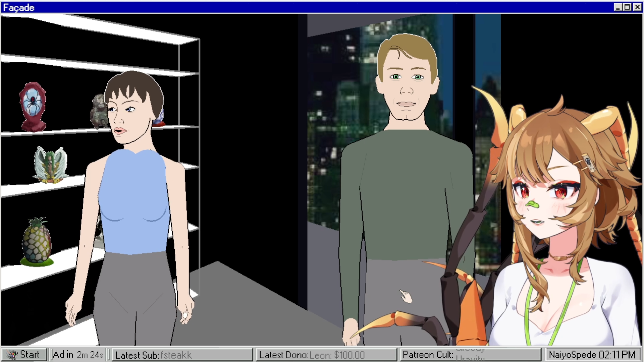The width and height of the screenshot is (644, 362).
Task: Select the pineapple egg sculpture
Action: [x=37, y=242]
